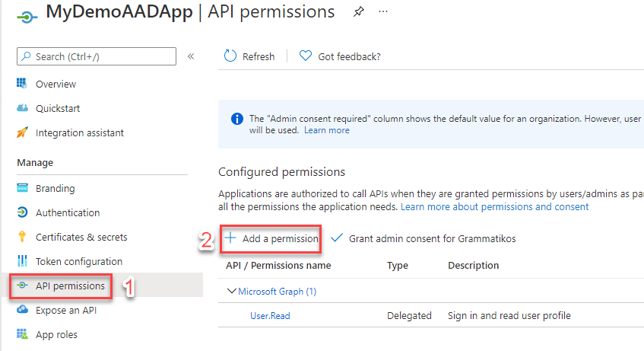Open the User.Read permission
Viewport: 644px width, 351px height.
coord(270,316)
